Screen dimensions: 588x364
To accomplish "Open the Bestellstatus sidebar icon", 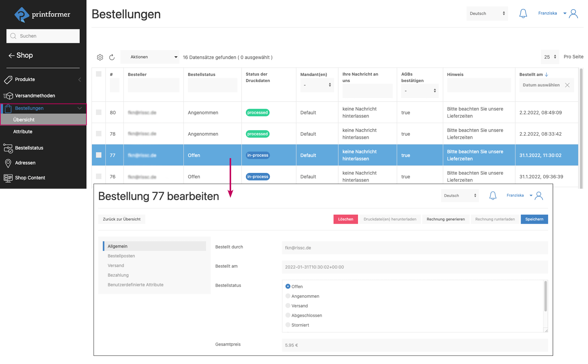I will click(8, 148).
